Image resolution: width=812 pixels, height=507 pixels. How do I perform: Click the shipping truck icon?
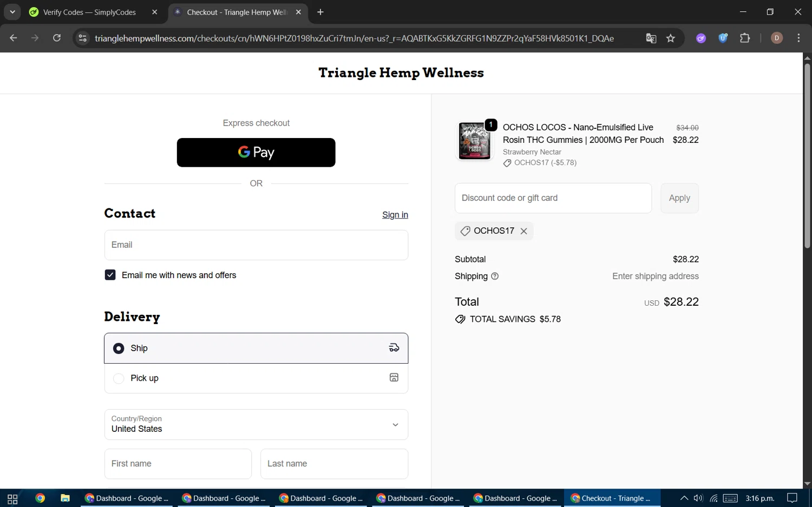[394, 348]
